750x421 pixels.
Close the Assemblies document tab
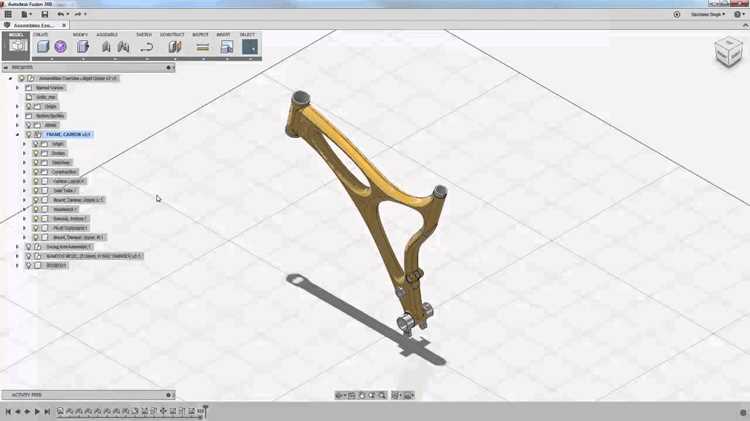[x=64, y=25]
